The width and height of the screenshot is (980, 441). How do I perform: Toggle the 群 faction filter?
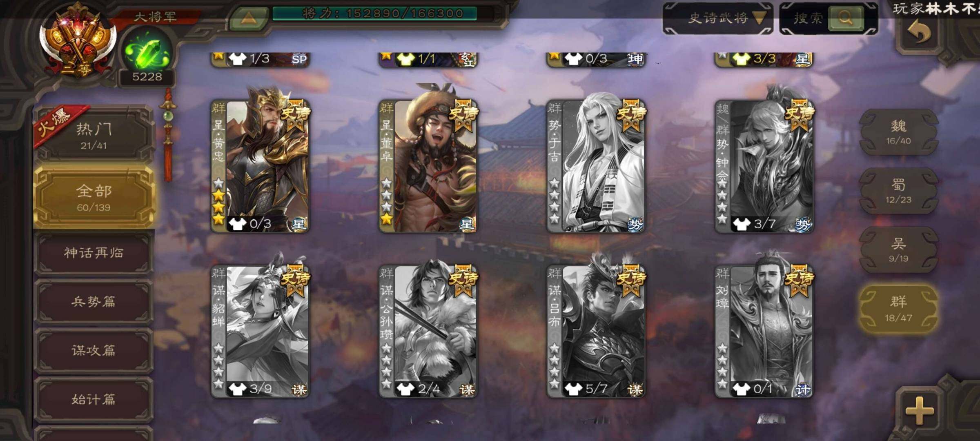point(898,309)
